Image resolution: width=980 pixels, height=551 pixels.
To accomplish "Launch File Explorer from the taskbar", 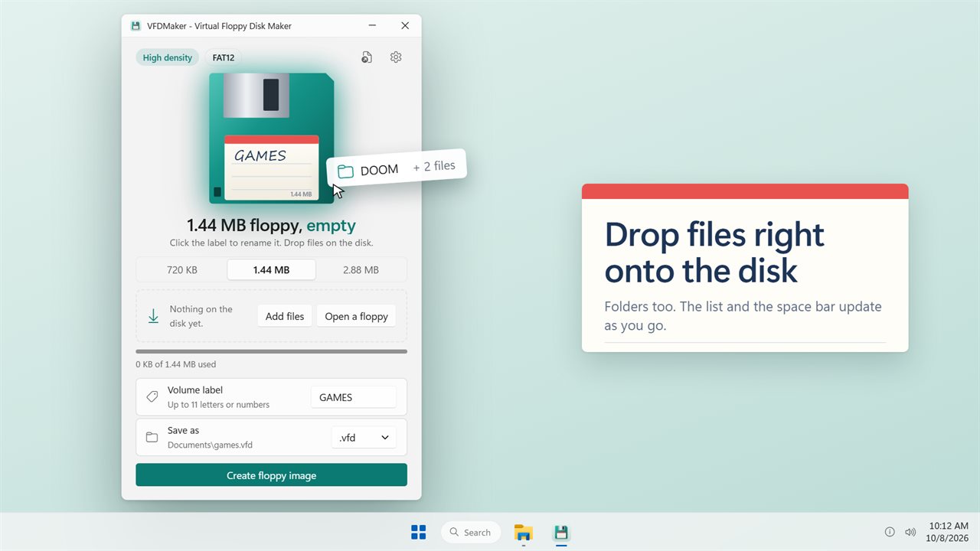I will click(x=524, y=532).
